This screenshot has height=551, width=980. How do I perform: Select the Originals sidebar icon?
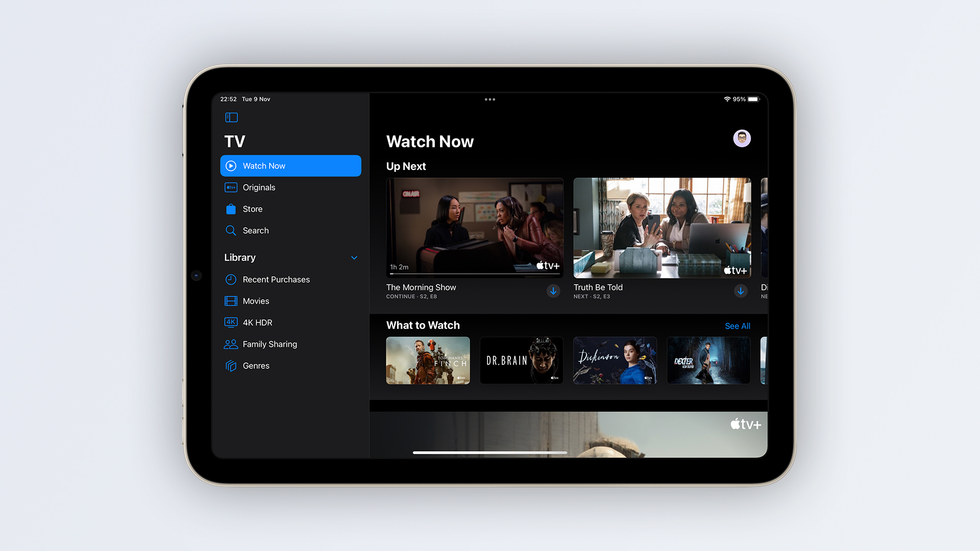pos(231,187)
